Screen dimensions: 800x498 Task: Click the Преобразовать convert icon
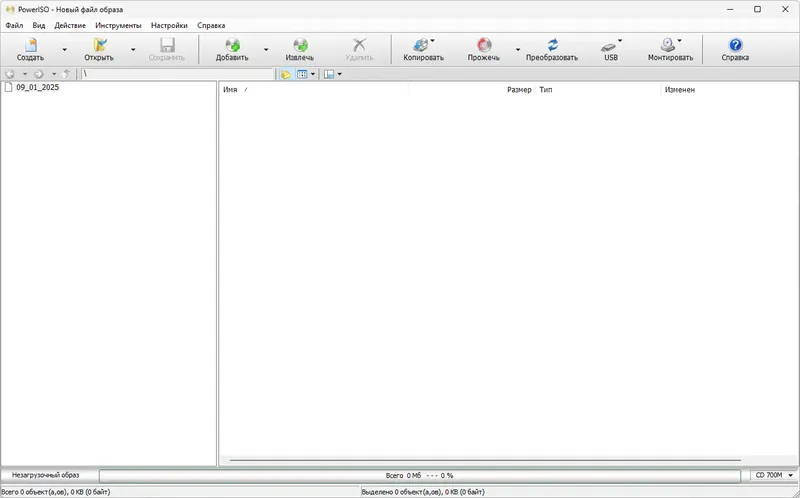click(553, 45)
